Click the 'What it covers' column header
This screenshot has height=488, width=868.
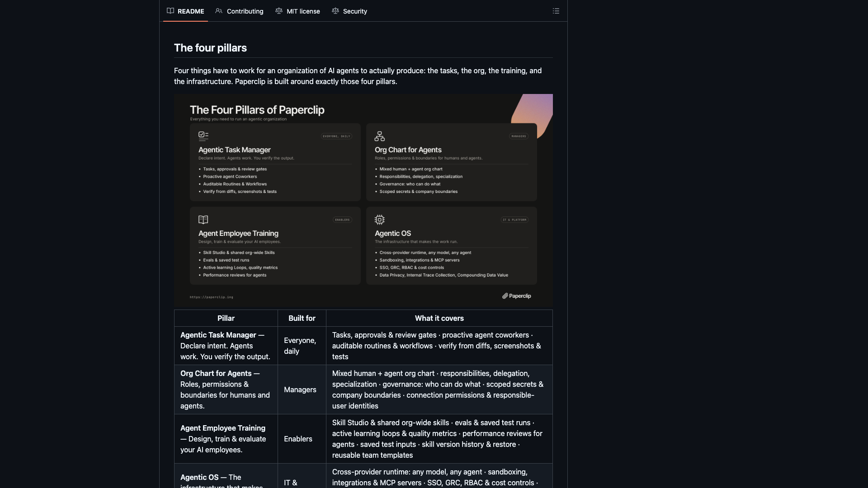439,318
